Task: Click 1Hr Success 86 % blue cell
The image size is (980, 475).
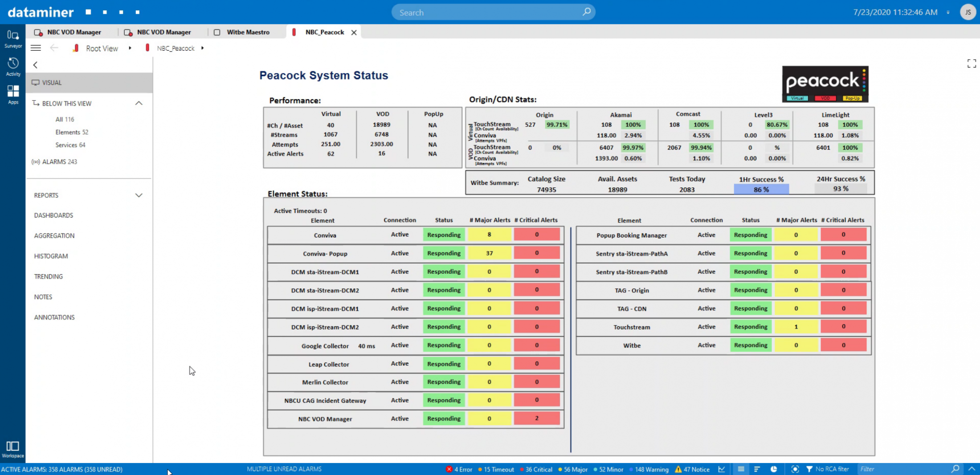Action: tap(761, 190)
